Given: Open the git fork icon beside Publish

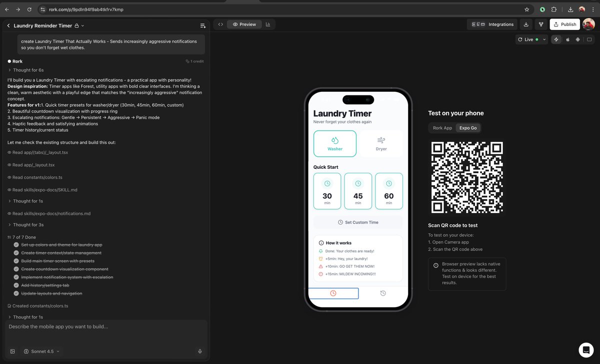Looking at the screenshot, I should coord(541,24).
